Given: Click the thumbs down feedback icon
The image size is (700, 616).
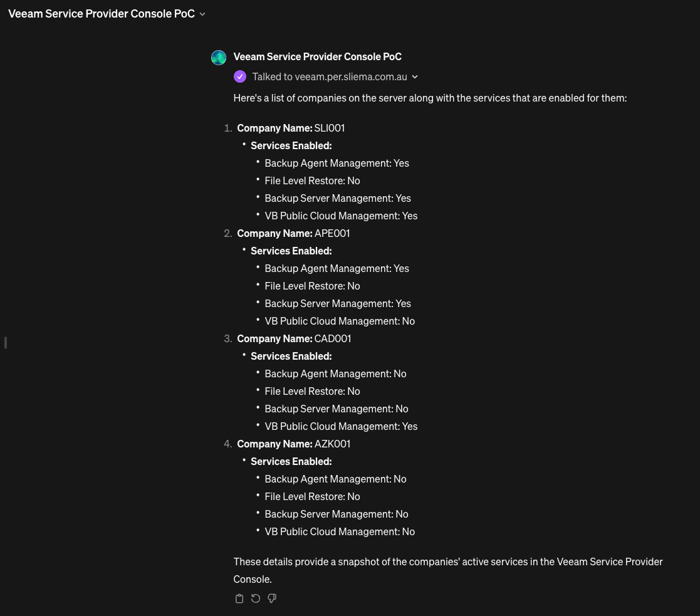Looking at the screenshot, I should point(272,598).
